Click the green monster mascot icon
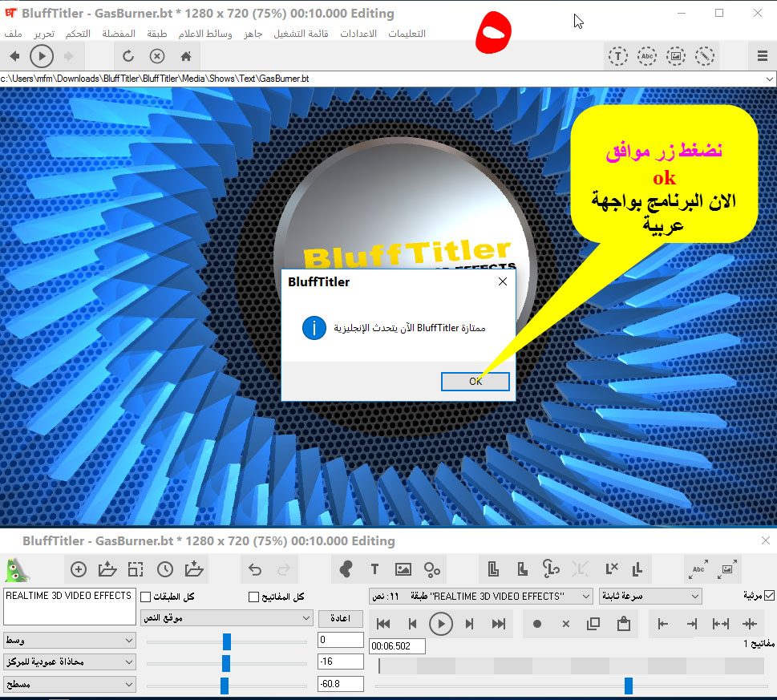 click(17, 570)
